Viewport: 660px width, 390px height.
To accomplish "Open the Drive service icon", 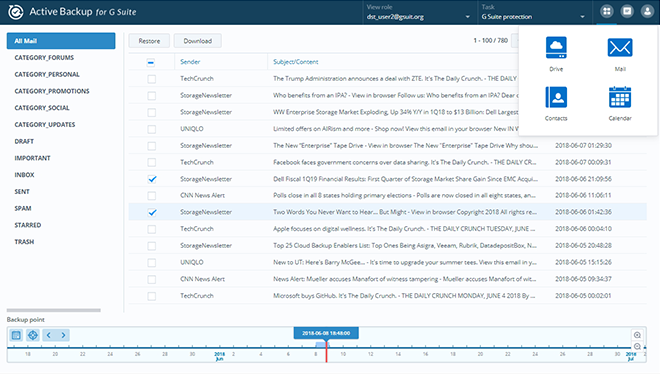I will pos(556,48).
